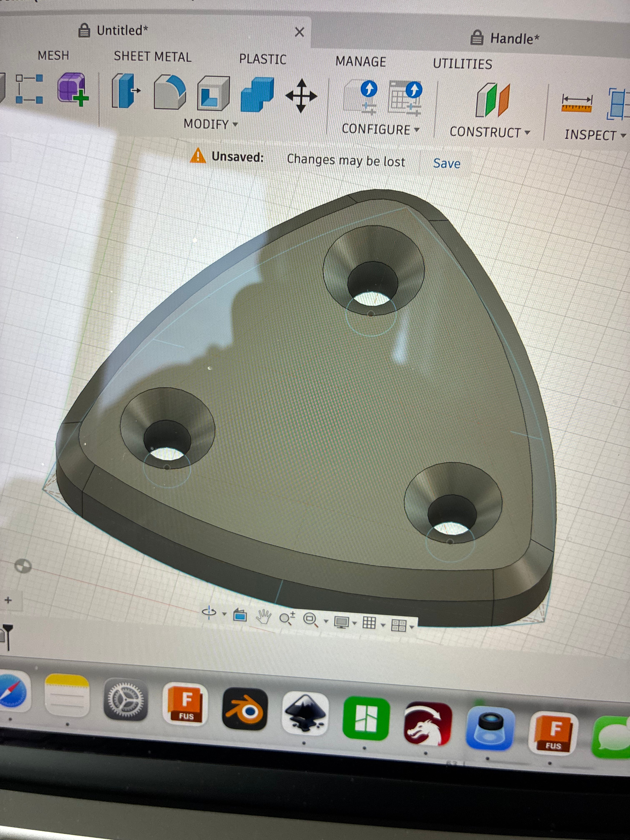Select the Fillet tool icon

pos(170,92)
